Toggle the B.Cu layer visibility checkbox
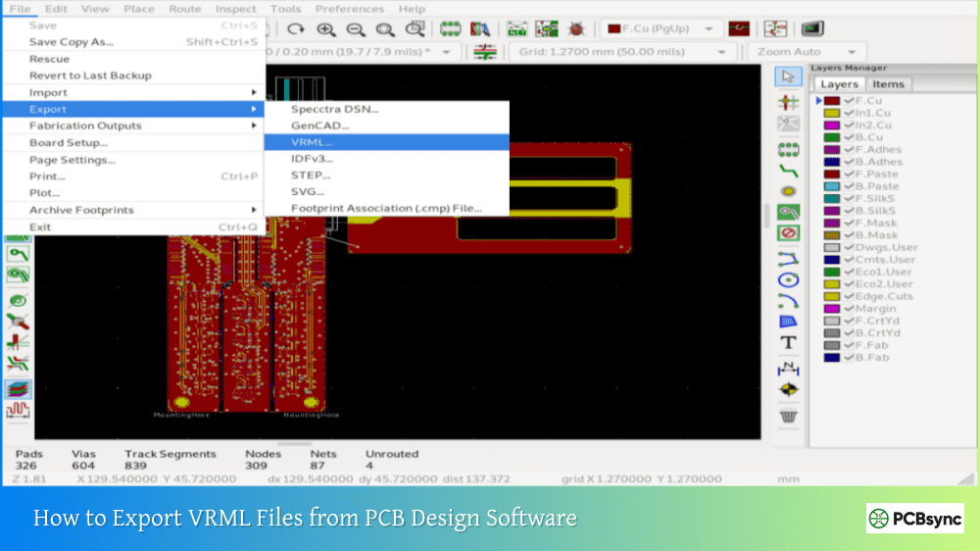The height and width of the screenshot is (551, 980). click(x=848, y=137)
